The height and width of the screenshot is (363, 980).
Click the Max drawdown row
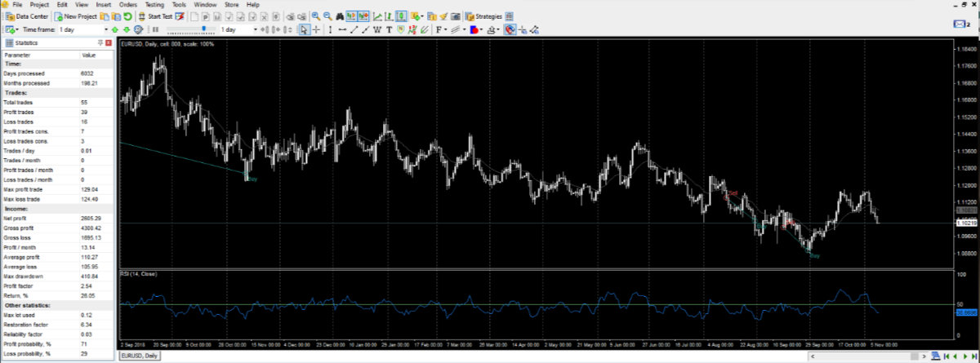point(57,277)
